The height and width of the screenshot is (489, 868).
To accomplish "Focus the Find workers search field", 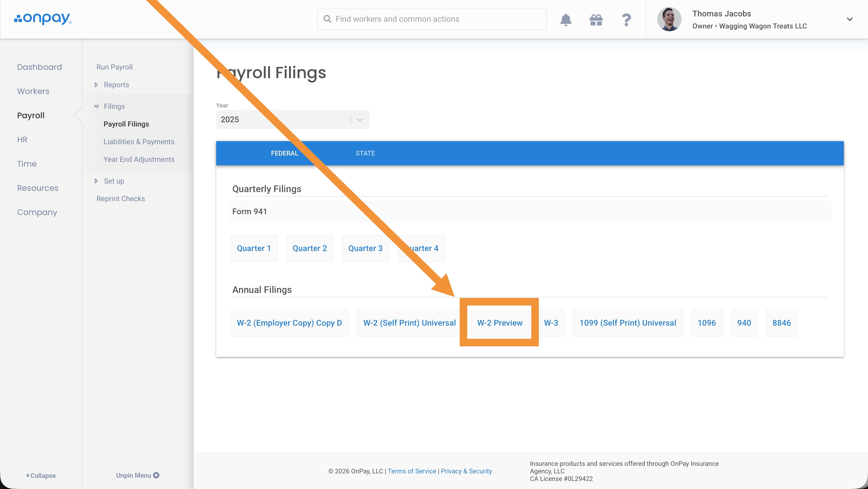I will pos(435,19).
